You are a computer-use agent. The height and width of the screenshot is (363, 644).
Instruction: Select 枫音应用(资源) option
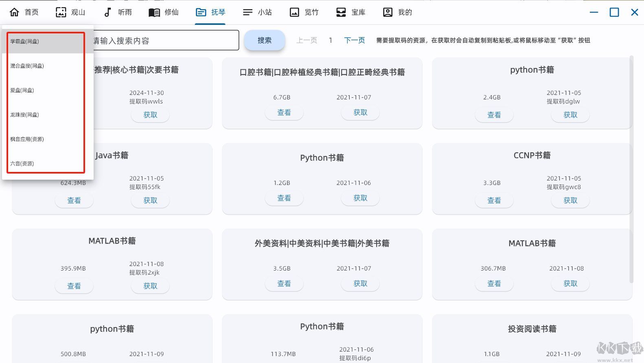(48, 139)
